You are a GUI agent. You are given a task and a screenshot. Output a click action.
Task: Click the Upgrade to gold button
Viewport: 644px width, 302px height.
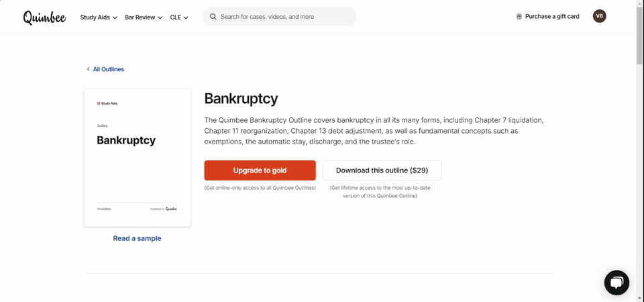pos(260,170)
